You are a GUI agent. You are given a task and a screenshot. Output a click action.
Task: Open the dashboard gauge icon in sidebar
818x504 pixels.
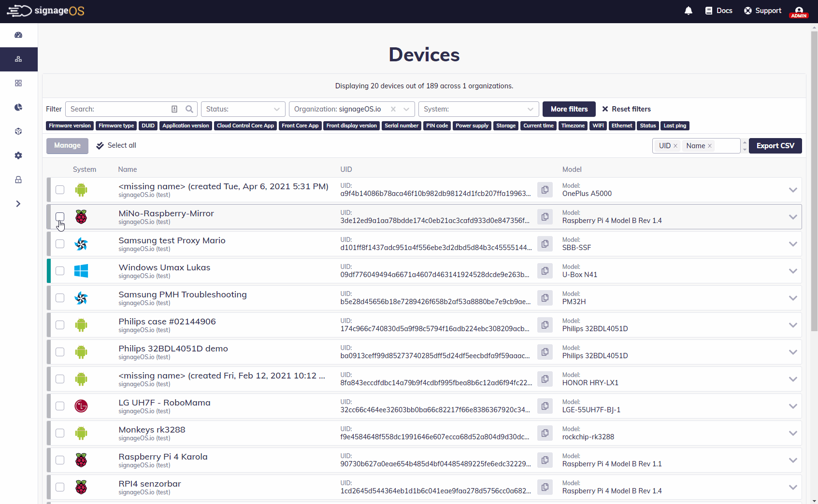tap(18, 35)
